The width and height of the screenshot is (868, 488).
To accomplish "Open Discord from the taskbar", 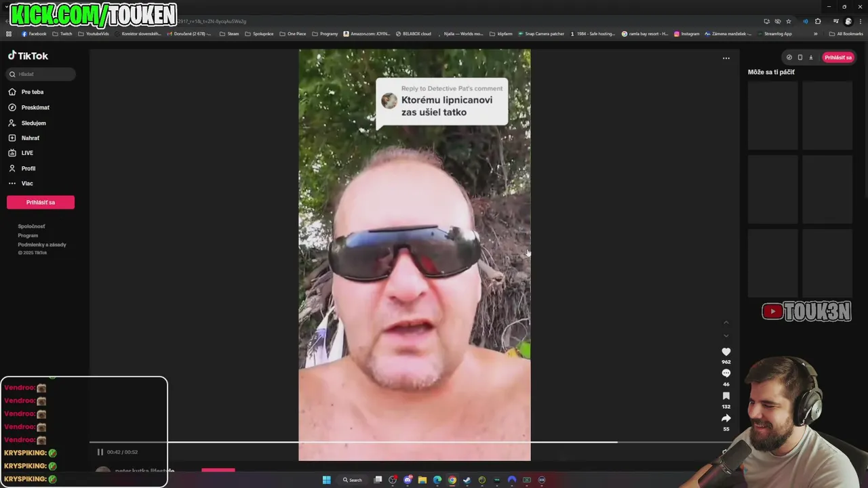I will (408, 480).
